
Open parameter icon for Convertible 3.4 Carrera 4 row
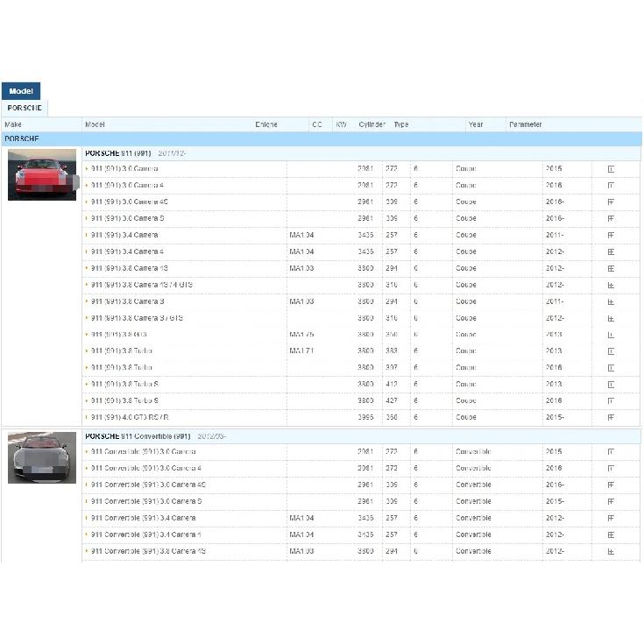[x=611, y=535]
